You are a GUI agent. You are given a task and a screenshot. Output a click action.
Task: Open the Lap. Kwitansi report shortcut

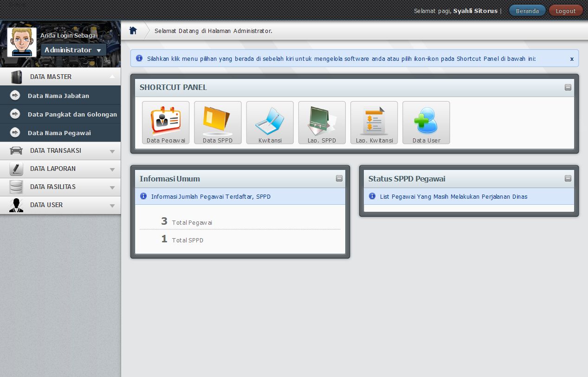point(374,123)
